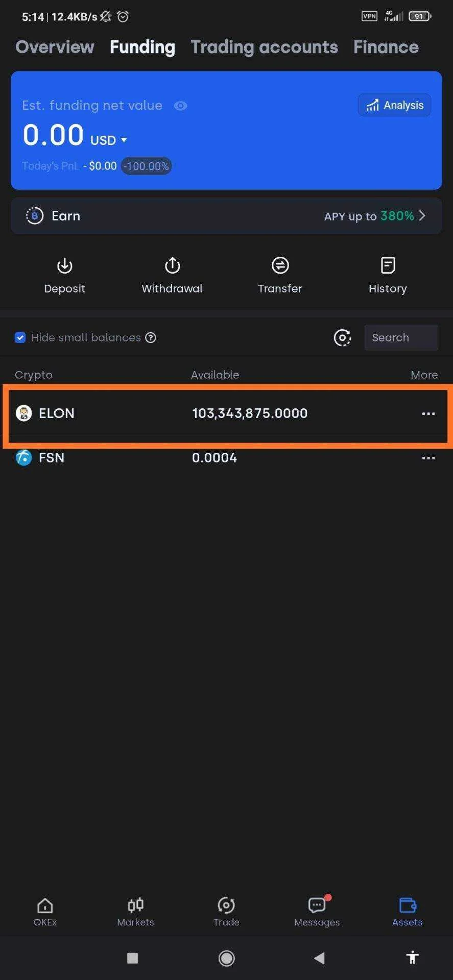
Task: Open History via its document icon
Action: [x=388, y=265]
